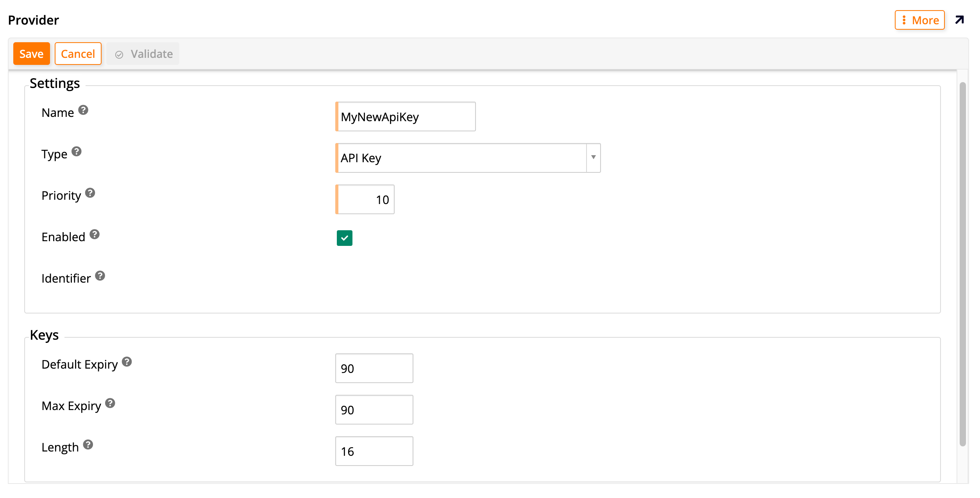Click the help icon beside Type
This screenshot has height=498, width=980.
[x=77, y=152]
